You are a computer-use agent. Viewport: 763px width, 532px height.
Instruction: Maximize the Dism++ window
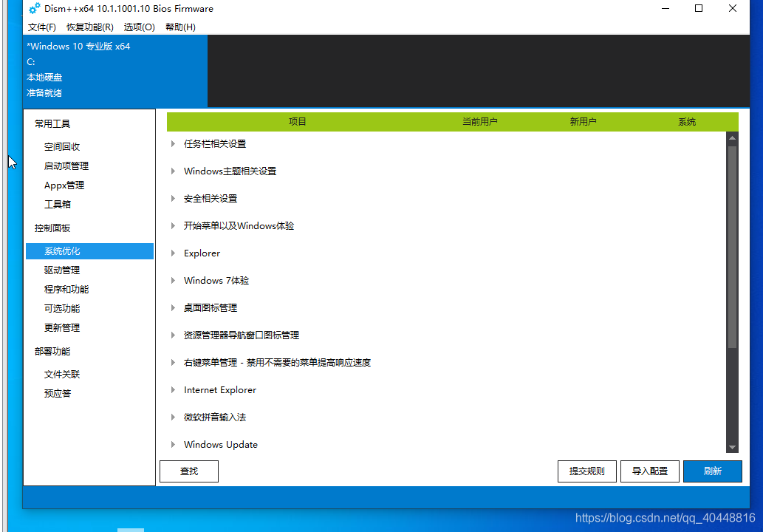click(698, 8)
